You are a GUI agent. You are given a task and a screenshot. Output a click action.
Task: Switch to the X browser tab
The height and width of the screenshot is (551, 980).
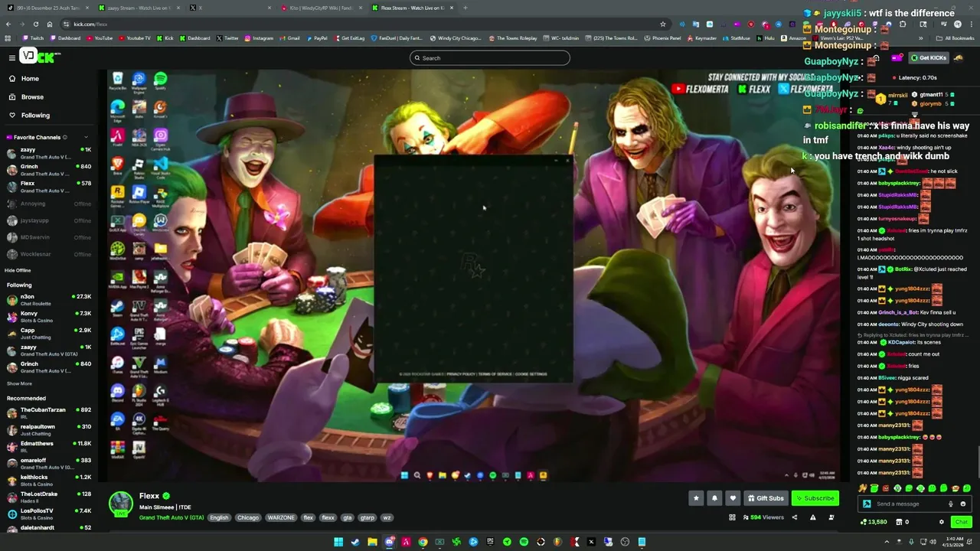click(x=230, y=8)
